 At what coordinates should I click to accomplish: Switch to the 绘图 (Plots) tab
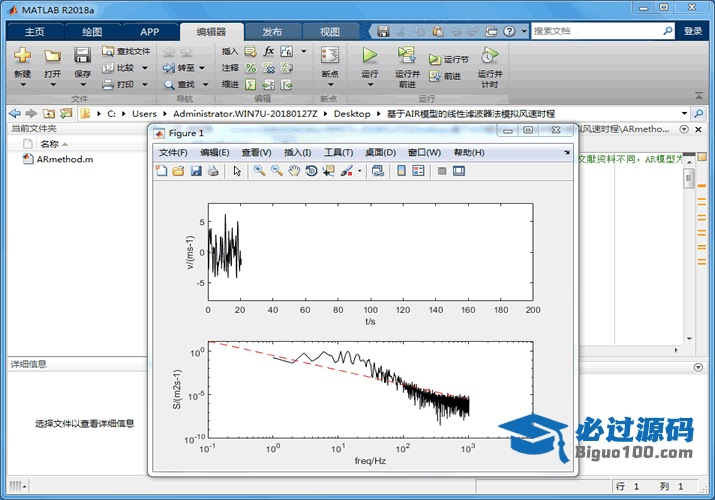92,31
